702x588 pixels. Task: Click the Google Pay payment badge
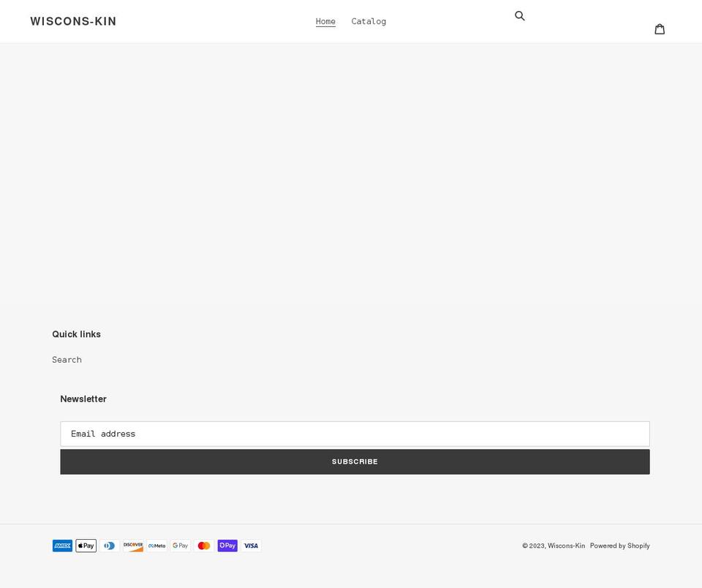[180, 546]
